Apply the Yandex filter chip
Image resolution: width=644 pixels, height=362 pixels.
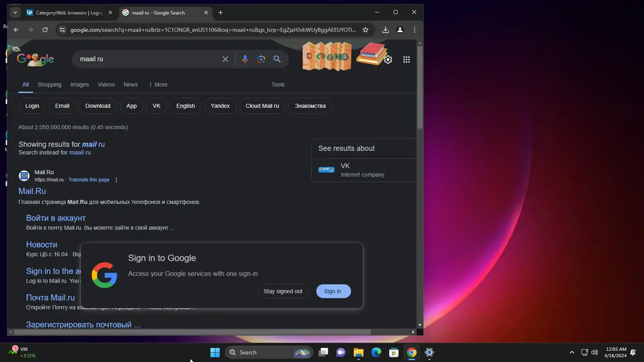point(220,106)
